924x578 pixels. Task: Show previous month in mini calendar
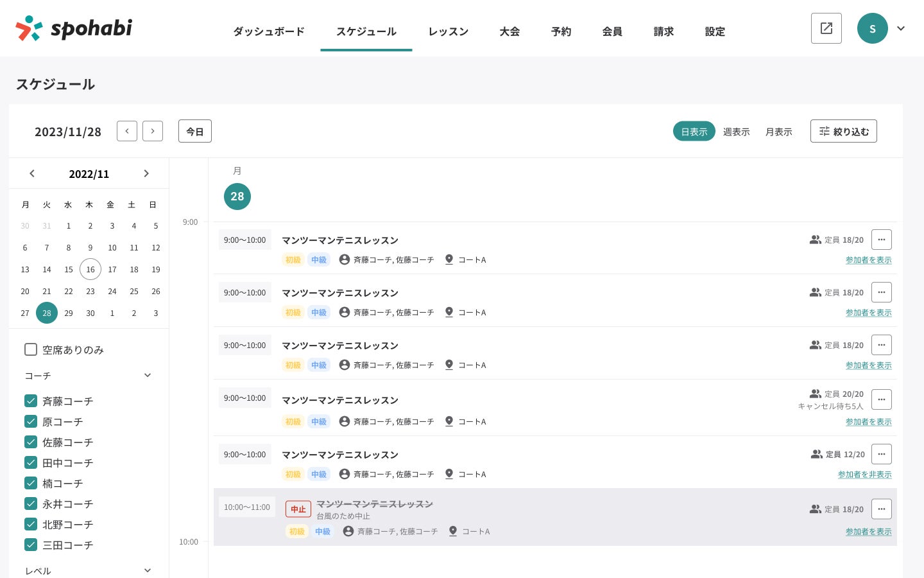32,173
